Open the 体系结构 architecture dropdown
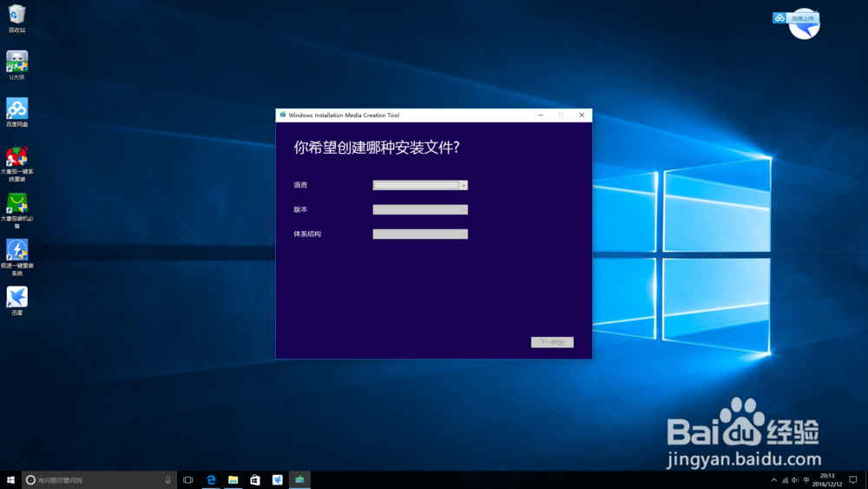The image size is (868, 489). tap(420, 235)
